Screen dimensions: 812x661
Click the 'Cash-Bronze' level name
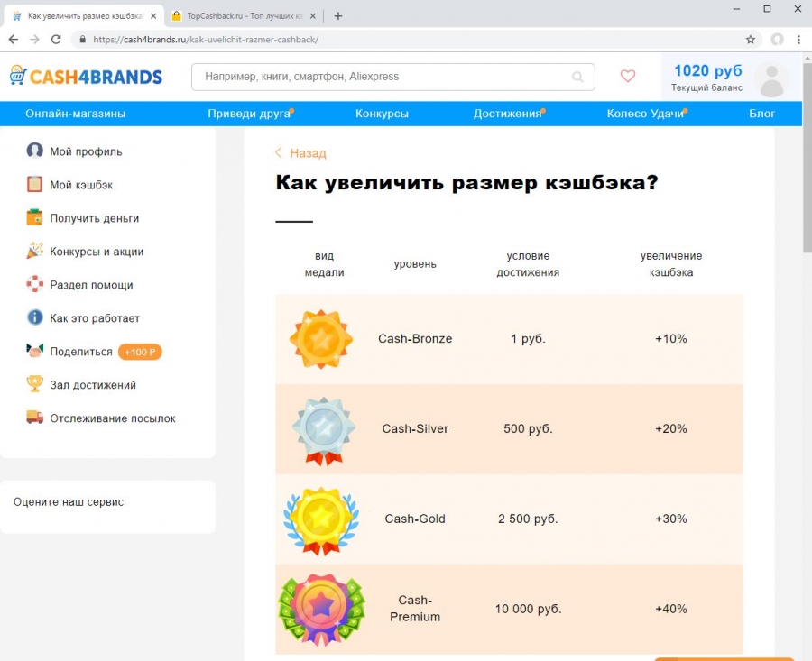415,338
